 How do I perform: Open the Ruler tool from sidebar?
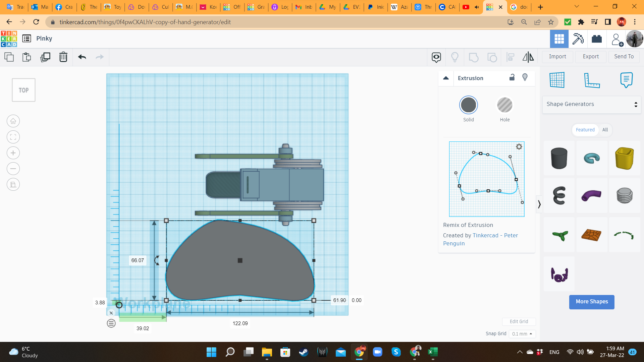point(592,80)
